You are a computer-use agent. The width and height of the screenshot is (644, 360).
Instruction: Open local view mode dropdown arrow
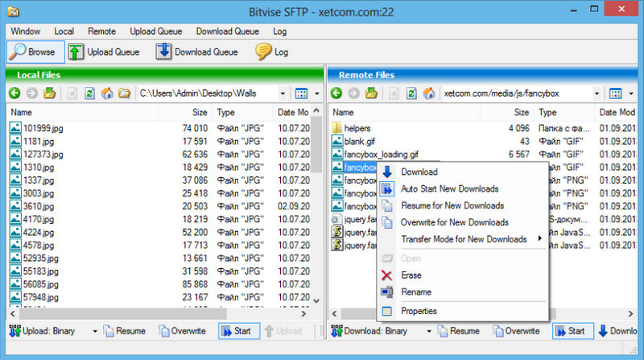click(x=316, y=93)
